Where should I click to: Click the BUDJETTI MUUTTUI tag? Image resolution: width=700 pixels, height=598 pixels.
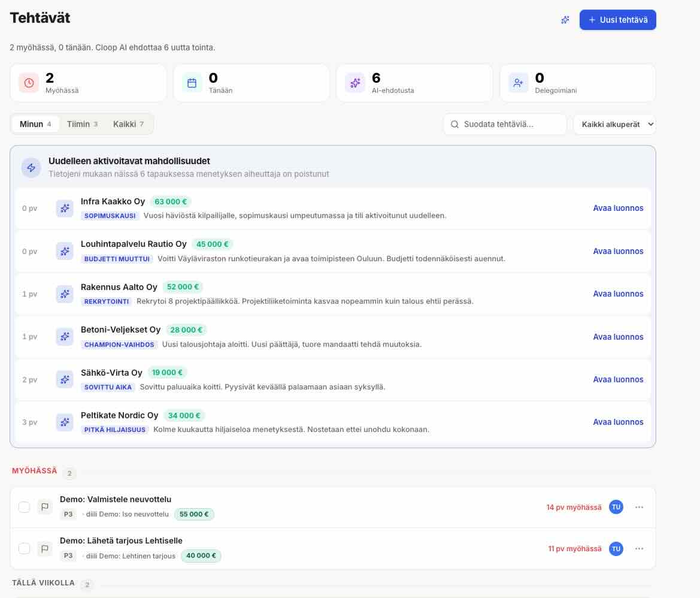[117, 259]
